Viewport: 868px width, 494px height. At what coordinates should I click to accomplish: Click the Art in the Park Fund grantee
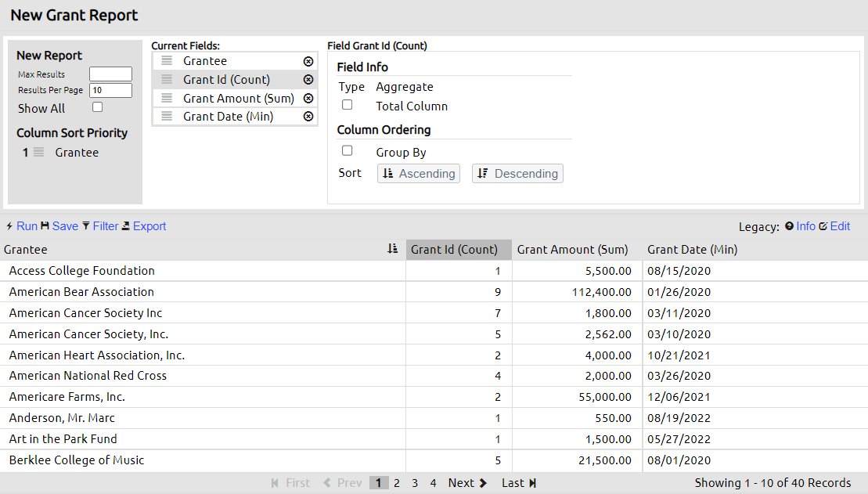[63, 438]
